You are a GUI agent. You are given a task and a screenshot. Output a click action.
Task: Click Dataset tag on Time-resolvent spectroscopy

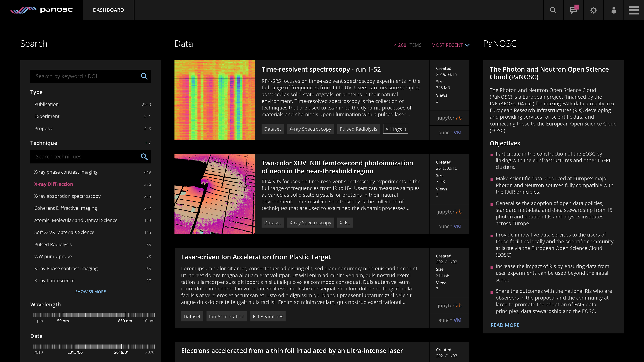tap(273, 129)
